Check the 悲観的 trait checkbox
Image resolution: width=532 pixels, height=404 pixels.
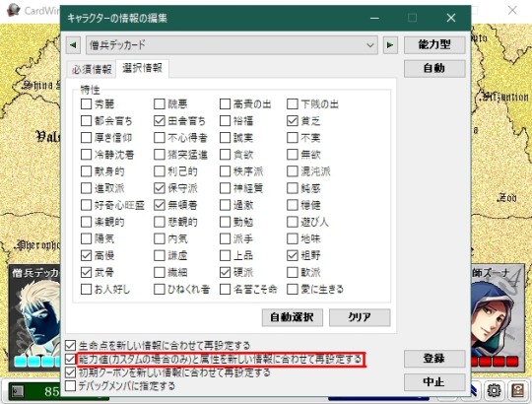[160, 222]
